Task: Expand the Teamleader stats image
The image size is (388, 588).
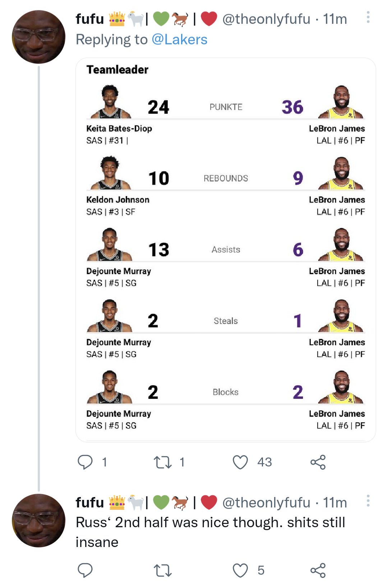Action: 226,249
